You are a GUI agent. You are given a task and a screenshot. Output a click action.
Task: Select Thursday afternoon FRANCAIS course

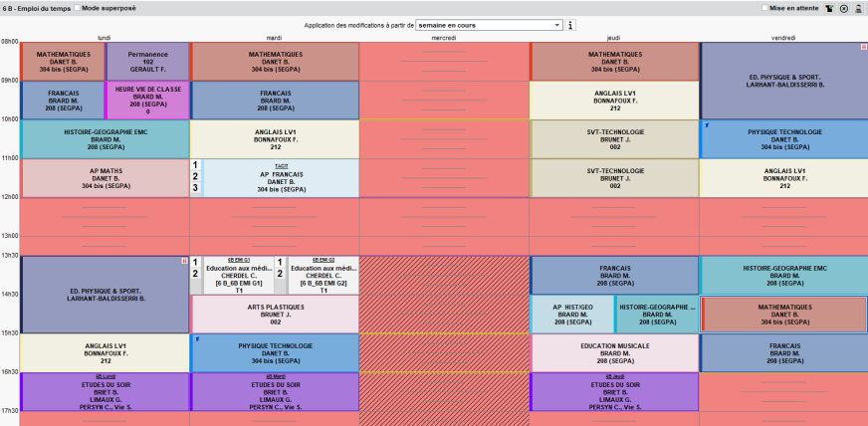[x=614, y=276]
